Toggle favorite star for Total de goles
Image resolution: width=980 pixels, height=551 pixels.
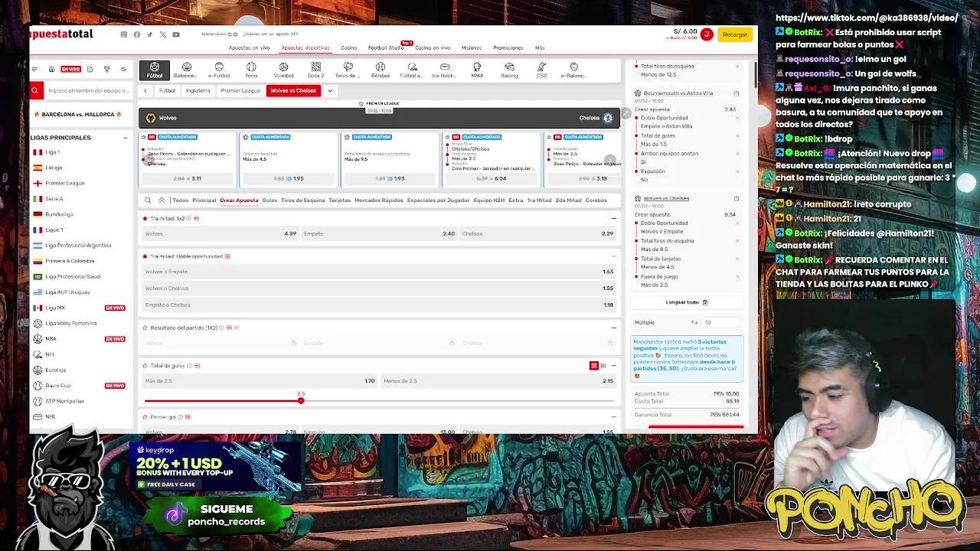[x=145, y=366]
